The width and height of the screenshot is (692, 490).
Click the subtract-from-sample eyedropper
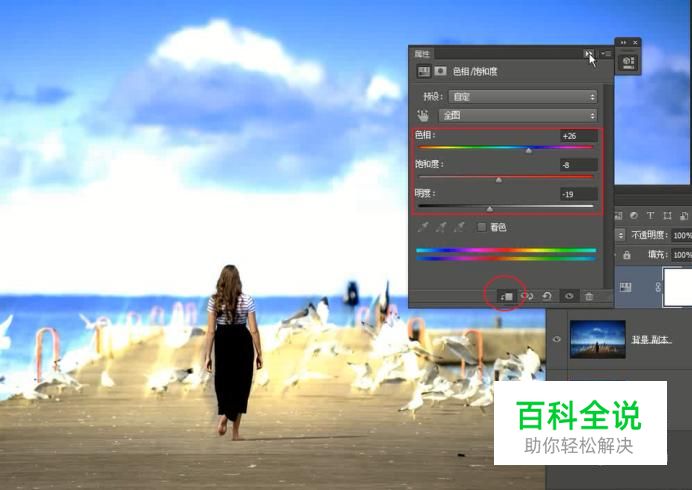(459, 227)
